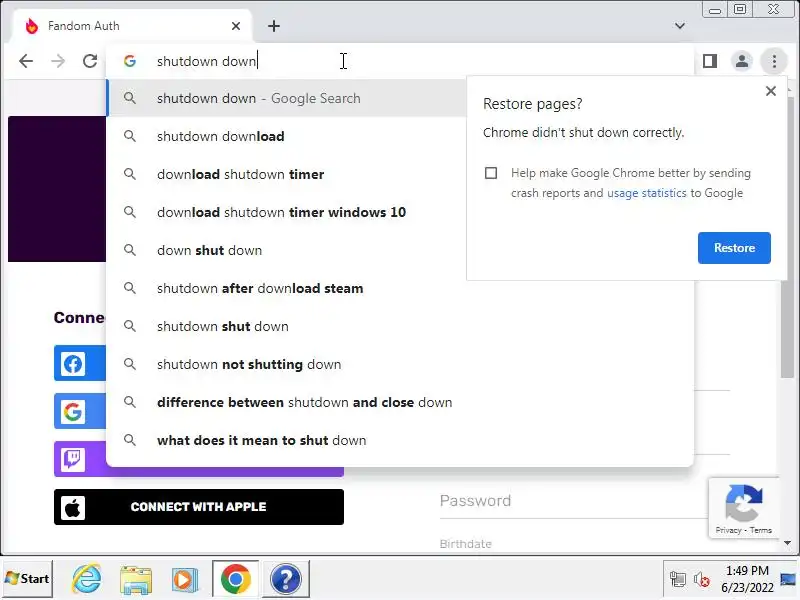Choose 'what does it mean to shut down'
The image size is (800, 600).
pos(401,440)
